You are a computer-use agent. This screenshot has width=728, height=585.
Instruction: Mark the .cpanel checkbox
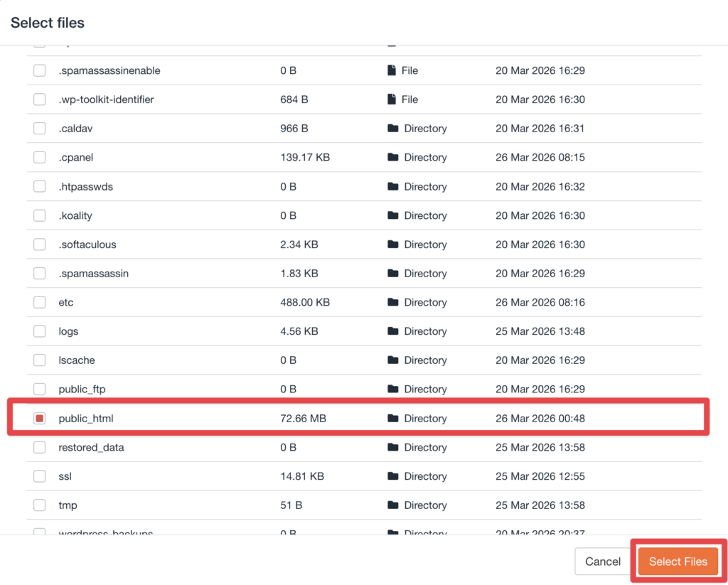tap(40, 158)
